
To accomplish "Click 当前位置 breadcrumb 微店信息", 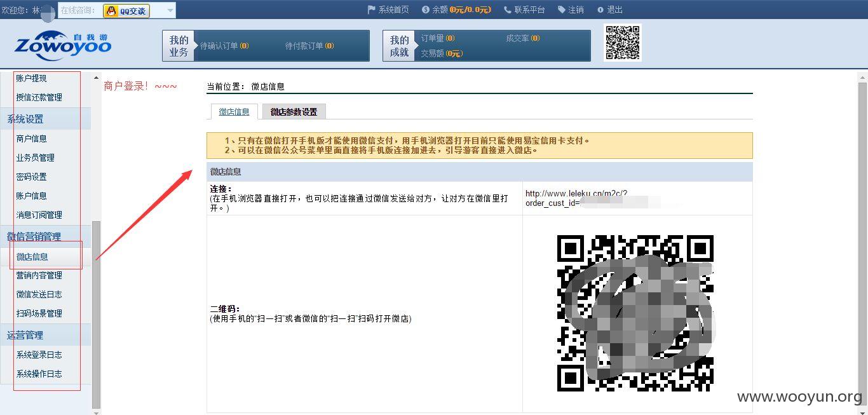I will (268, 86).
